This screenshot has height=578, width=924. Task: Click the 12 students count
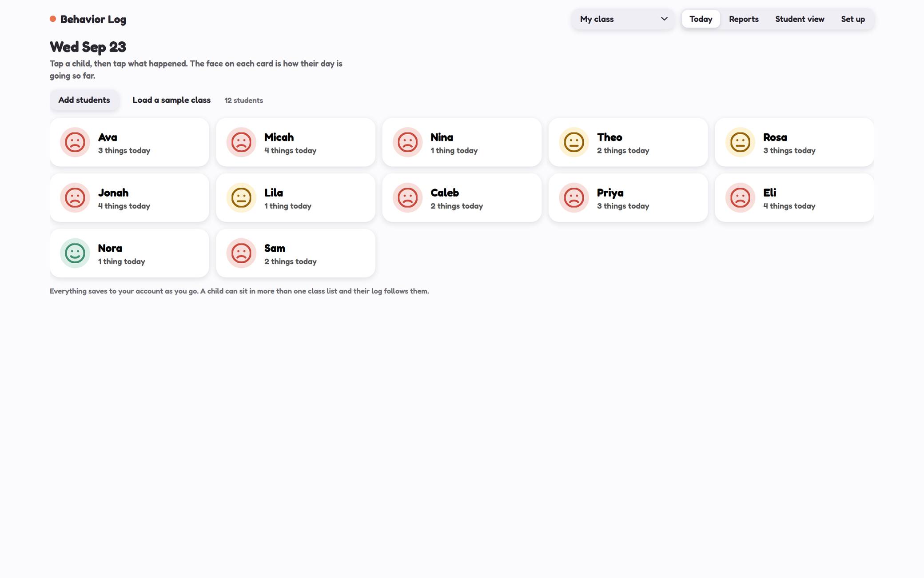243,100
